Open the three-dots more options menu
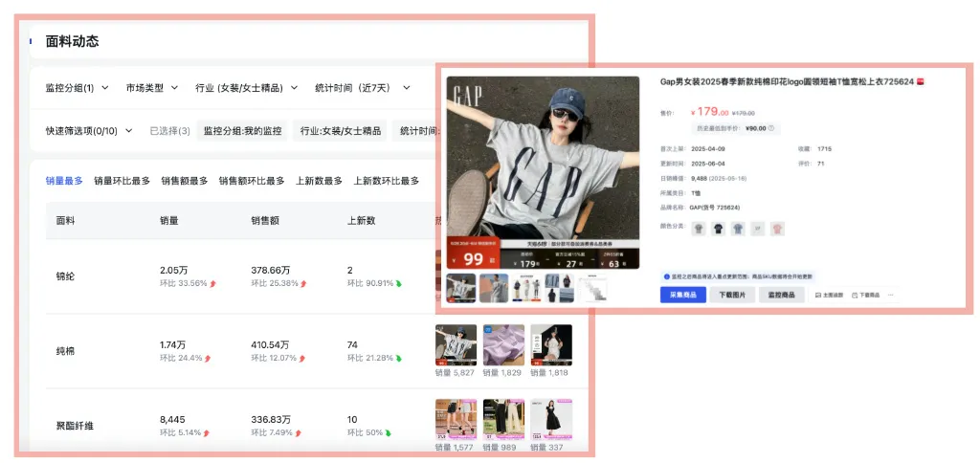The height and width of the screenshot is (463, 980). pos(891,295)
